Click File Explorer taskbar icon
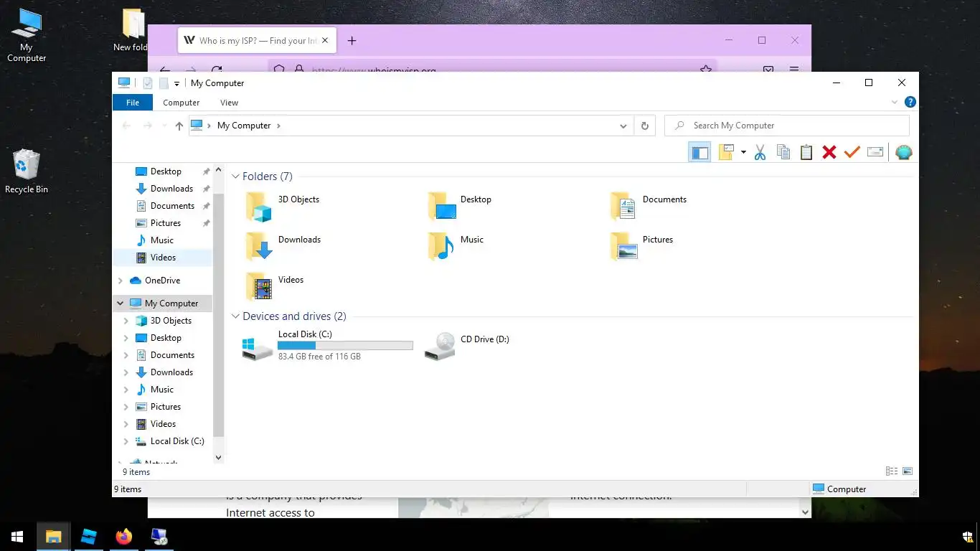Viewport: 980px width, 551px height. [53, 537]
